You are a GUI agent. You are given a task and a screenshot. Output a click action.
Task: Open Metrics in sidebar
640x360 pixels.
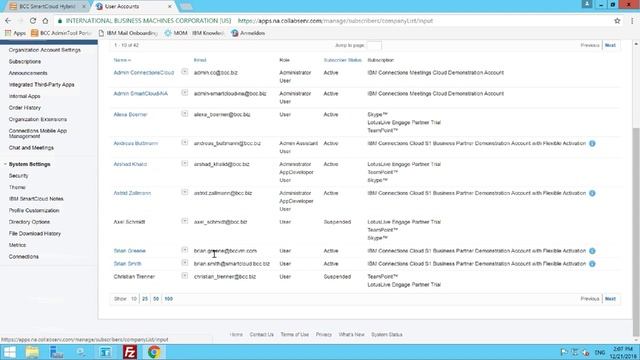pyautogui.click(x=17, y=245)
